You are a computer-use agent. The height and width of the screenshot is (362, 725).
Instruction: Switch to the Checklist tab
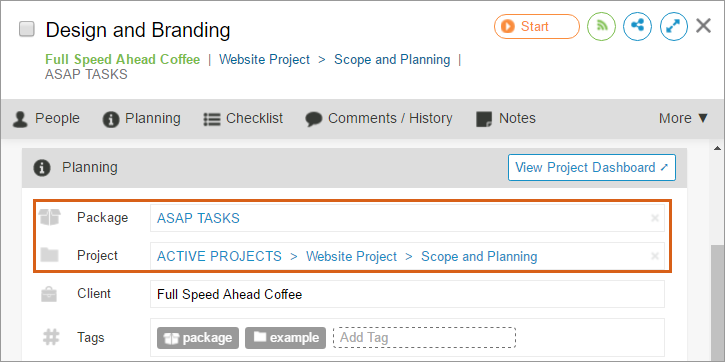243,119
